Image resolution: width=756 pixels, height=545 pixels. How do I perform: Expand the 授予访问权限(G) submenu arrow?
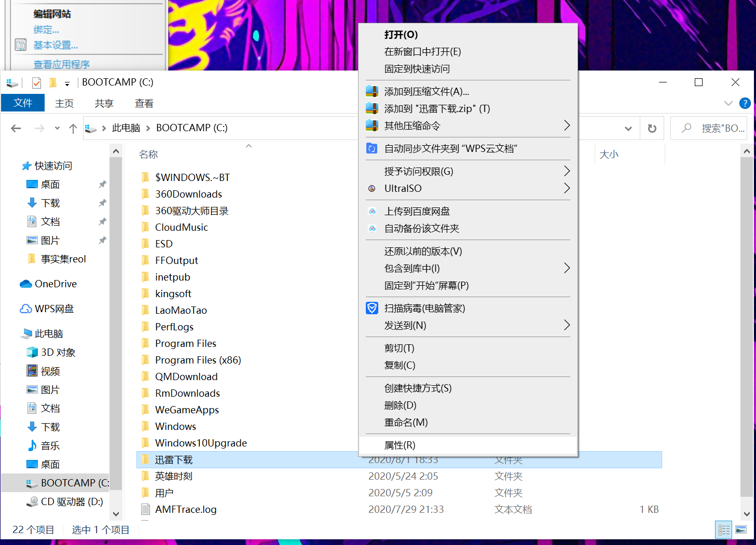pyautogui.click(x=567, y=171)
